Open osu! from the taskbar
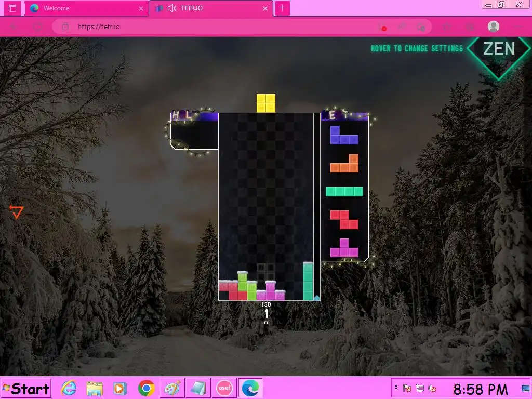The width and height of the screenshot is (532, 399). point(224,388)
